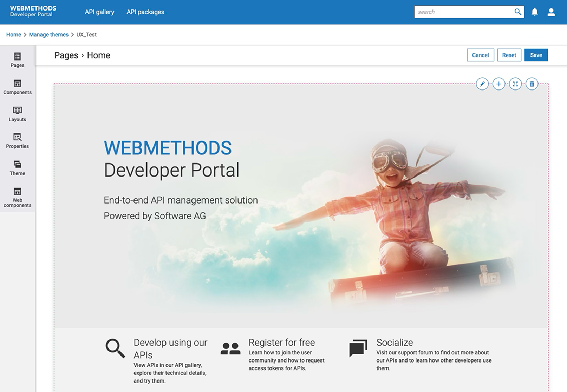Click the trash delete icon on banner

pyautogui.click(x=532, y=84)
